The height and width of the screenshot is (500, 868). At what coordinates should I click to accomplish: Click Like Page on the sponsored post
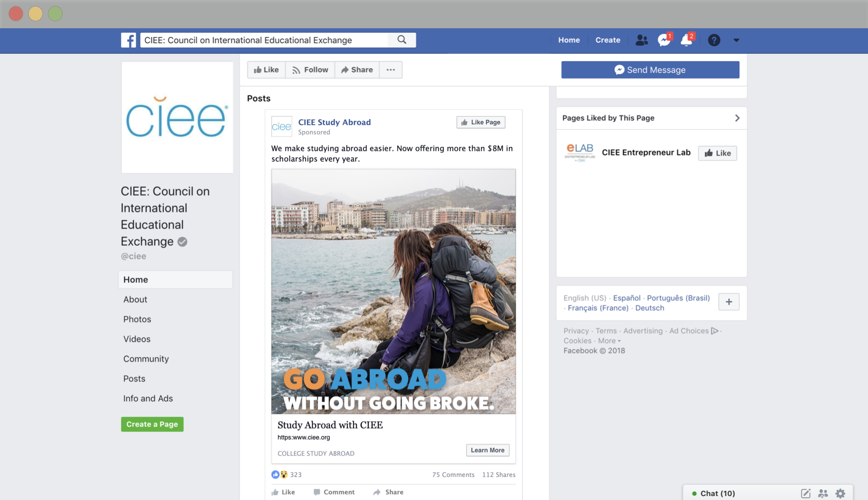481,122
